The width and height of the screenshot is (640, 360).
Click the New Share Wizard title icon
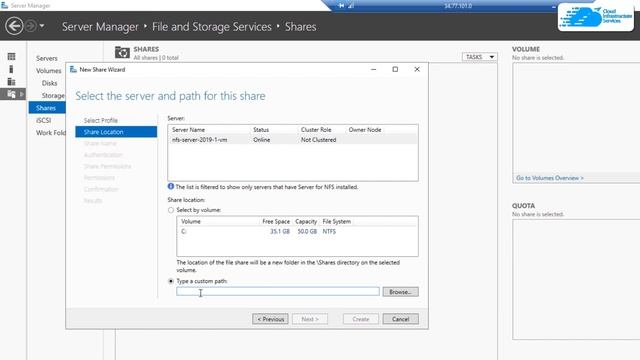(73, 69)
